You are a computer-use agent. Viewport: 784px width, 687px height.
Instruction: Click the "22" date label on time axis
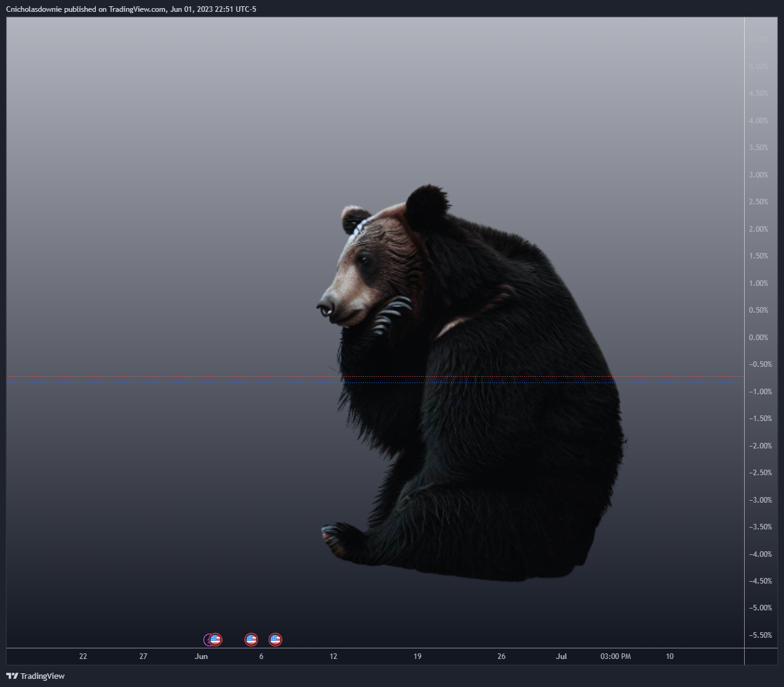pyautogui.click(x=83, y=656)
